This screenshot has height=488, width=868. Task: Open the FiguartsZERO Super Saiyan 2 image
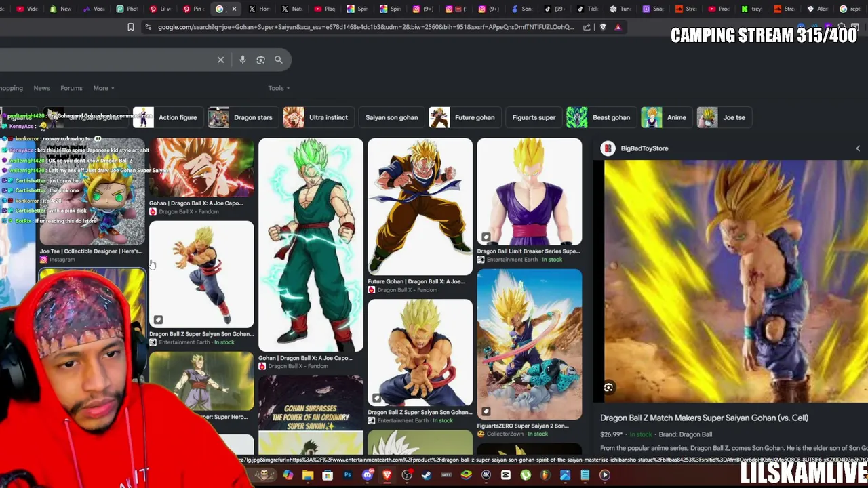click(529, 344)
